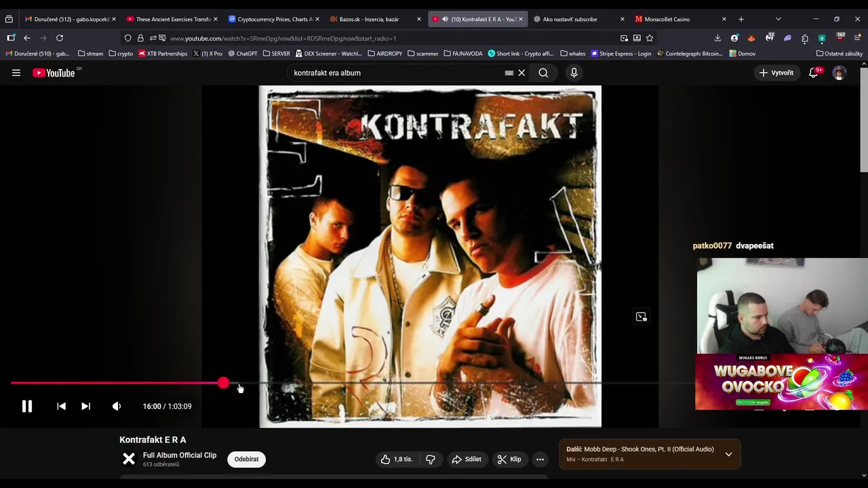
Task: Skip to the next video
Action: pyautogui.click(x=85, y=406)
